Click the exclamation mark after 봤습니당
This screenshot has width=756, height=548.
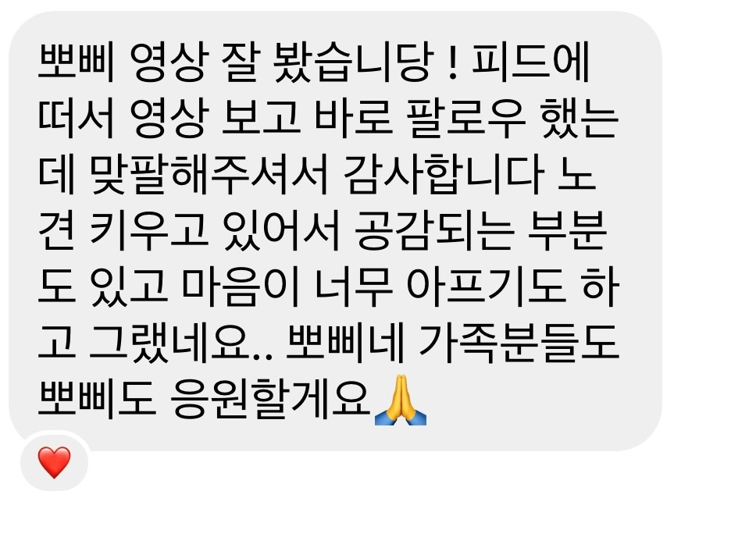click(x=452, y=63)
